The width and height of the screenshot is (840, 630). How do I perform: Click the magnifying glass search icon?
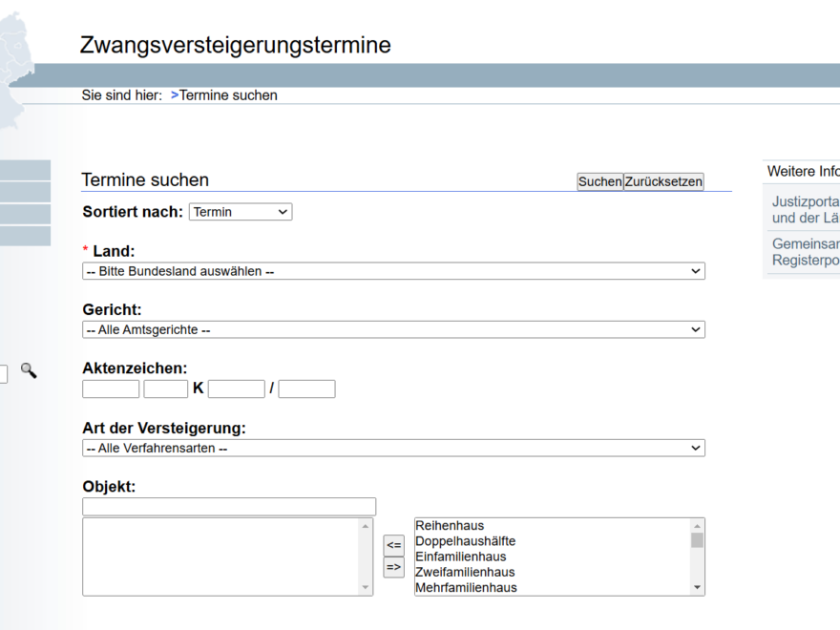[x=29, y=370]
